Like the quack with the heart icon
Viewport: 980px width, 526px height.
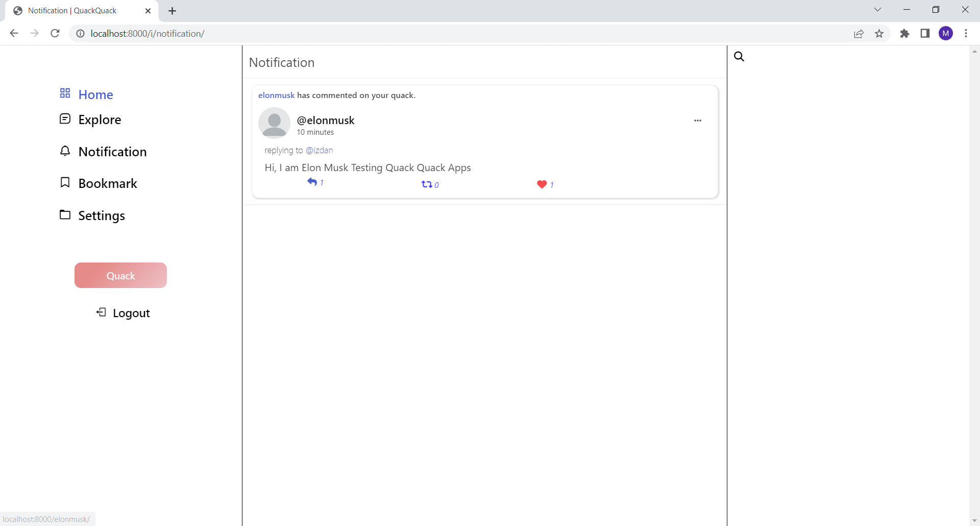tap(542, 184)
